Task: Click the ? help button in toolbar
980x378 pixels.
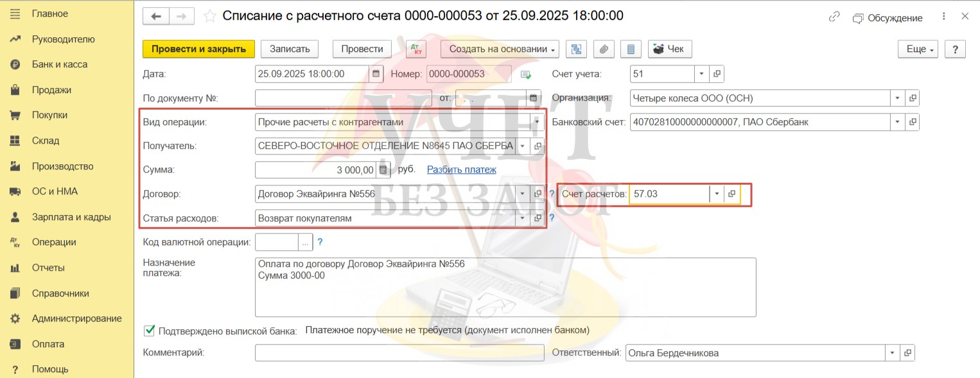Action: tap(955, 49)
